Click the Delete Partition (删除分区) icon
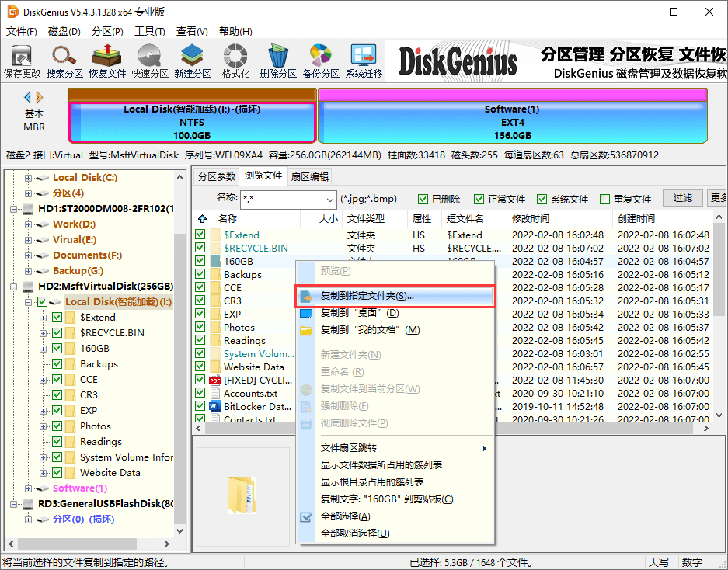The height and width of the screenshot is (570, 728). click(x=278, y=61)
